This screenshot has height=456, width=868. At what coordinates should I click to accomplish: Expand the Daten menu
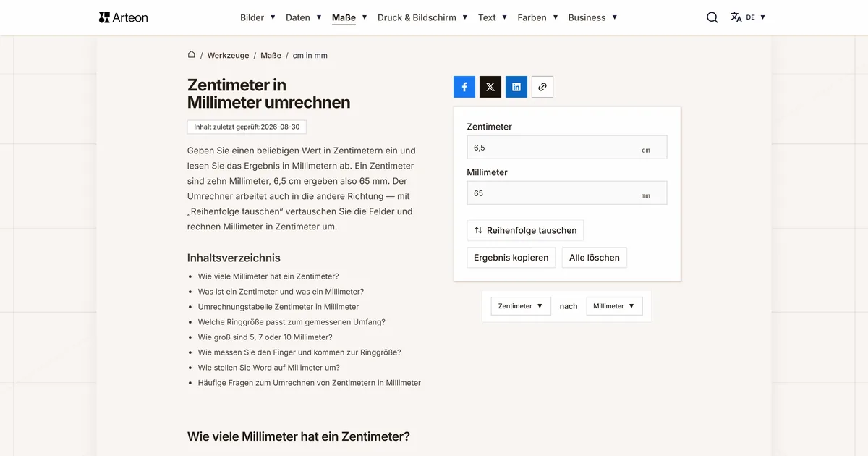(304, 17)
